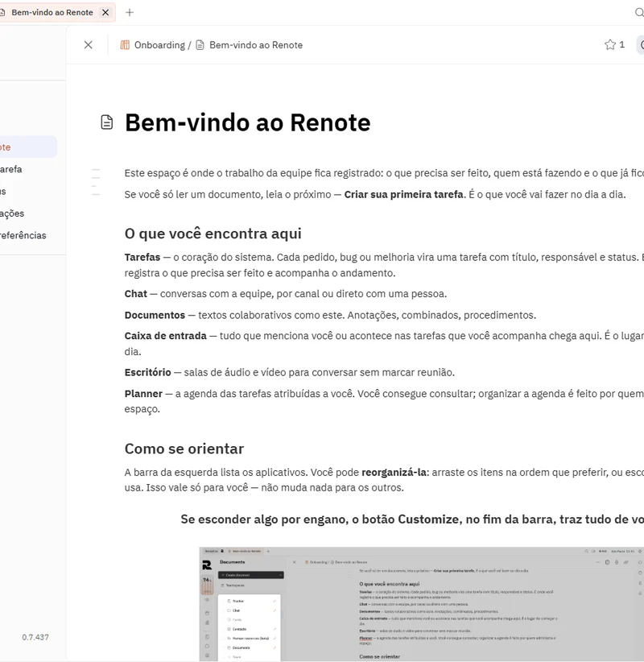The image size is (644, 662).
Task: Click the magnifier search icon at top
Action: tap(639, 13)
